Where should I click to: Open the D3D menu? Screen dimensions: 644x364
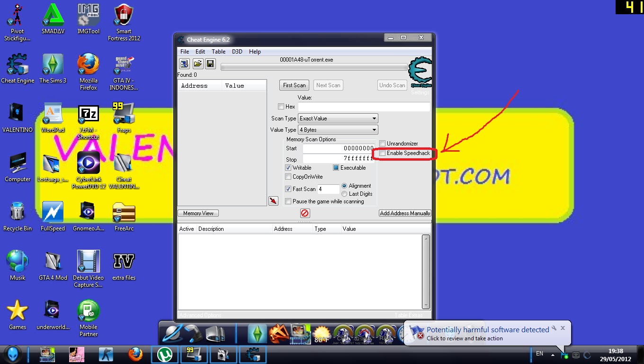tap(237, 52)
